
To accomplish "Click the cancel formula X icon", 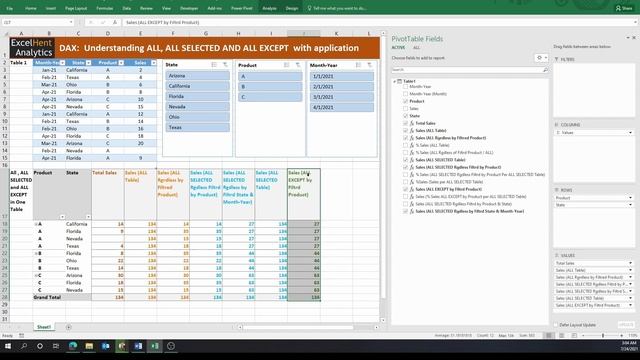I will (x=91, y=22).
